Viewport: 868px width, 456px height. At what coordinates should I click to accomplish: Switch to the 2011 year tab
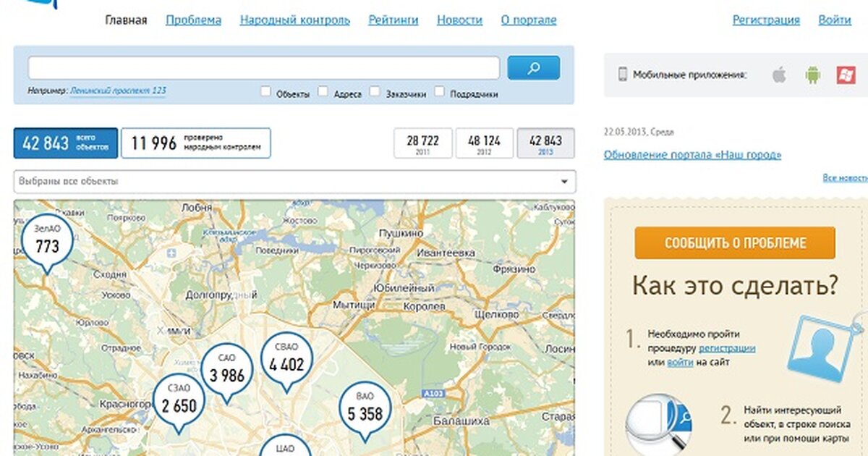pos(422,143)
